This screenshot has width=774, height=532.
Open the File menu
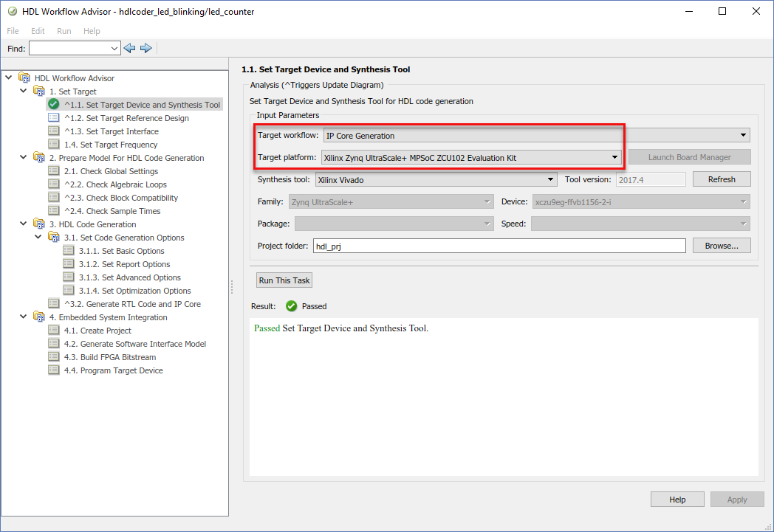click(x=13, y=31)
